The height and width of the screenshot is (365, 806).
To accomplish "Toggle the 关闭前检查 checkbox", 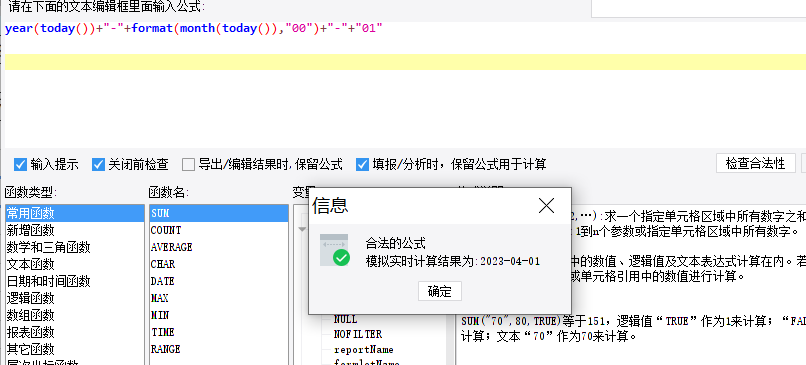I will tap(98, 165).
